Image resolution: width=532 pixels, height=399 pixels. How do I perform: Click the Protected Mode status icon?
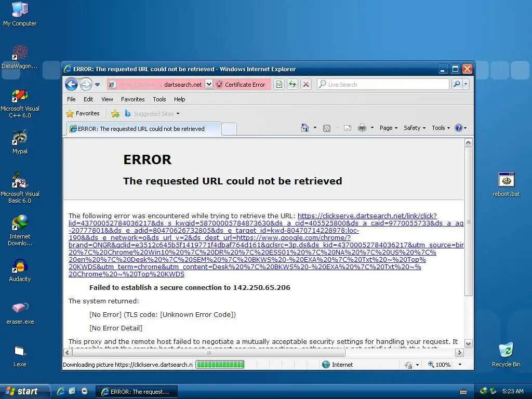click(408, 365)
